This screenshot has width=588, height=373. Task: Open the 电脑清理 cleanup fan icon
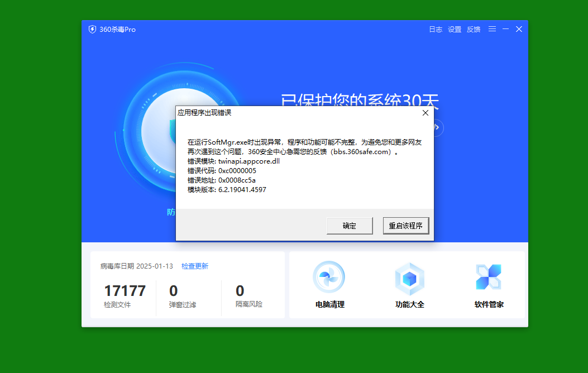(329, 278)
